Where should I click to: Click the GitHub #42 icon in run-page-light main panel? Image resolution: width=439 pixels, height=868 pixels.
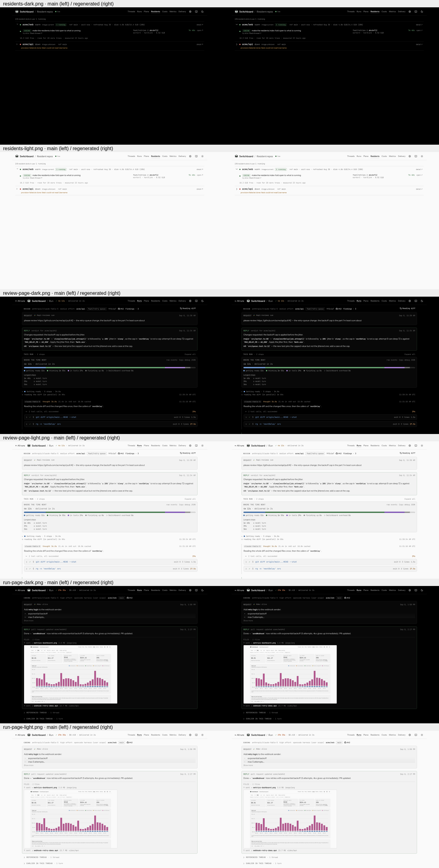point(128,743)
